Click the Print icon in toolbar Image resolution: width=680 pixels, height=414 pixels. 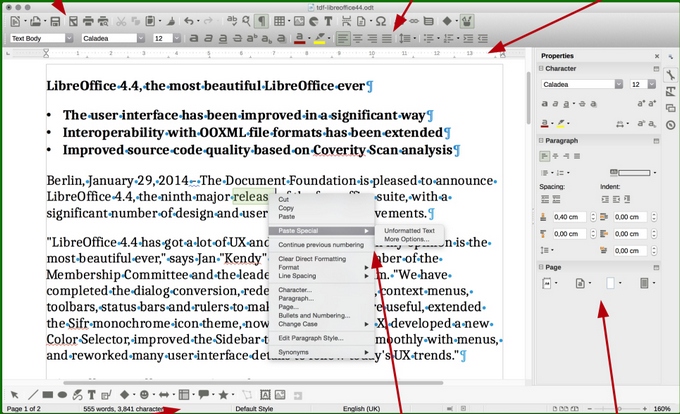tap(88, 21)
